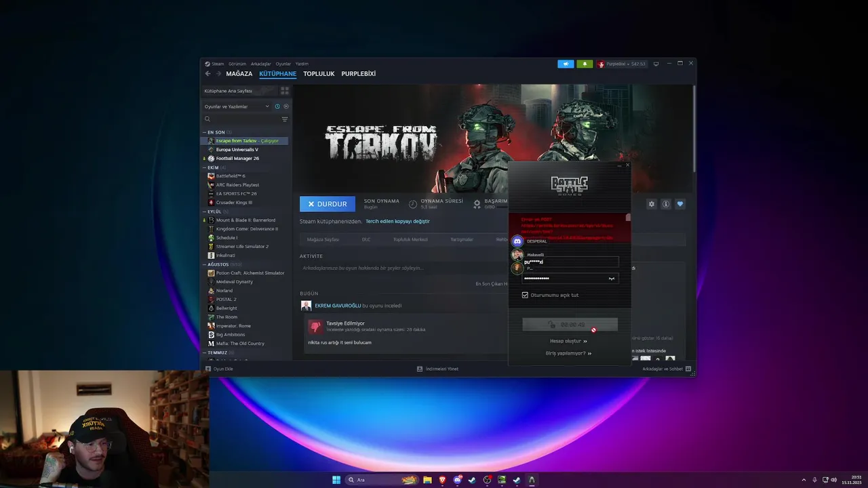Screen dimensions: 868x488
Task: Open PurpleBixi account dropdown
Action: (622, 64)
